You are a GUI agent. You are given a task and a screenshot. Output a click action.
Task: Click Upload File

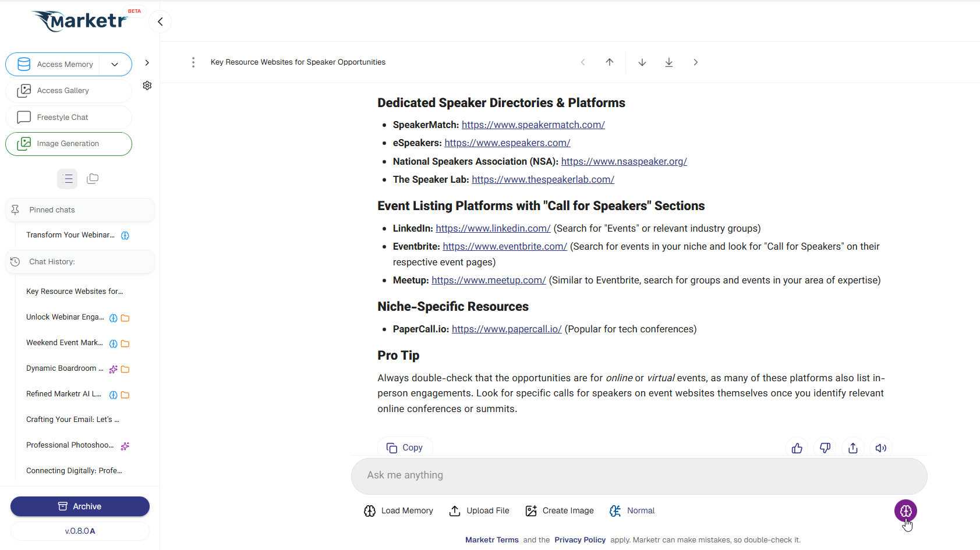point(479,511)
